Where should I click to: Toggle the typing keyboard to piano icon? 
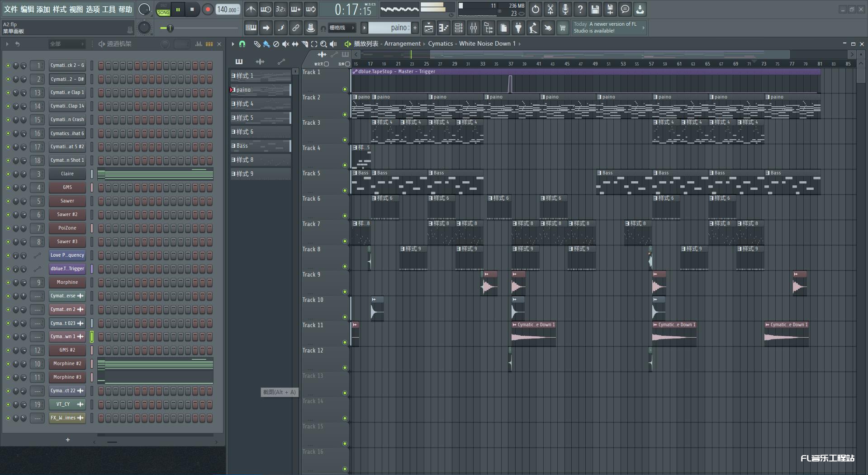coord(251,28)
